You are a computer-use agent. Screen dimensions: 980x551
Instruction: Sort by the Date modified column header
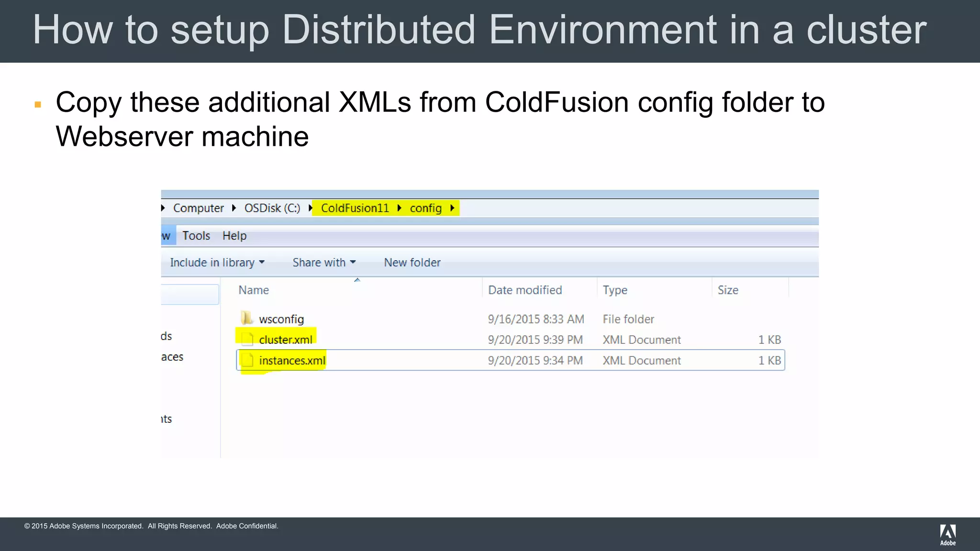(525, 290)
